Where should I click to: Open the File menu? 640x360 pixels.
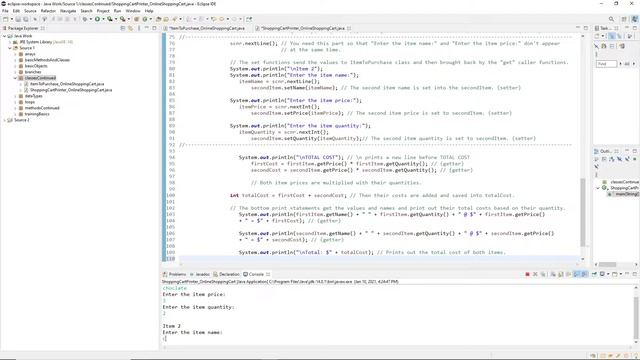click(5, 11)
